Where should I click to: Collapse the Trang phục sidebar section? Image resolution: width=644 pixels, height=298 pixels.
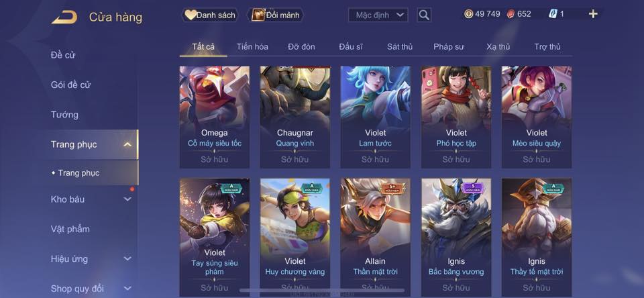(127, 144)
